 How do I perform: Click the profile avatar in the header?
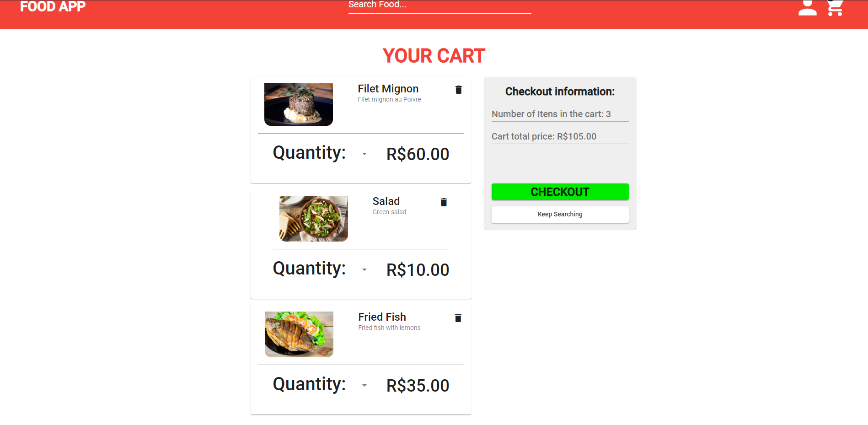(x=807, y=8)
